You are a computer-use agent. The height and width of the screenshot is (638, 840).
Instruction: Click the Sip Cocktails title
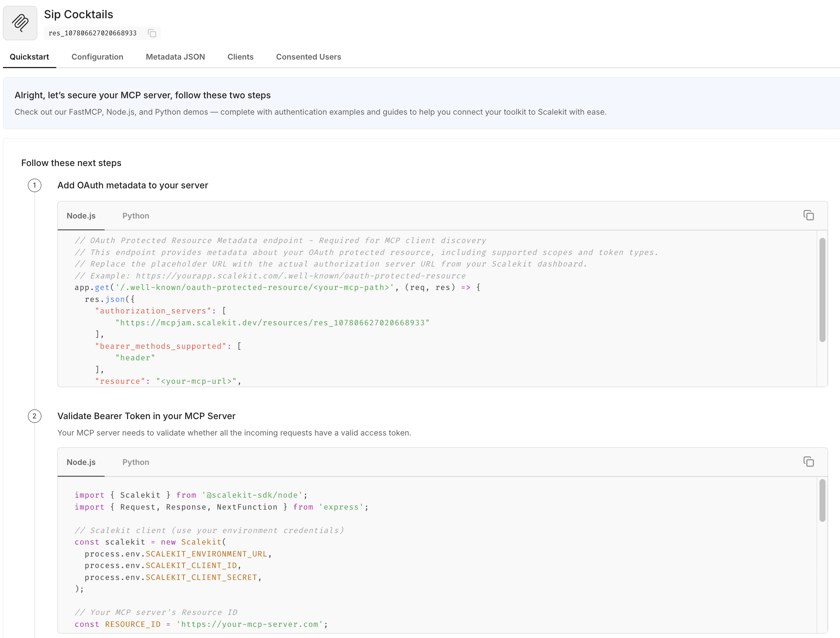click(79, 15)
